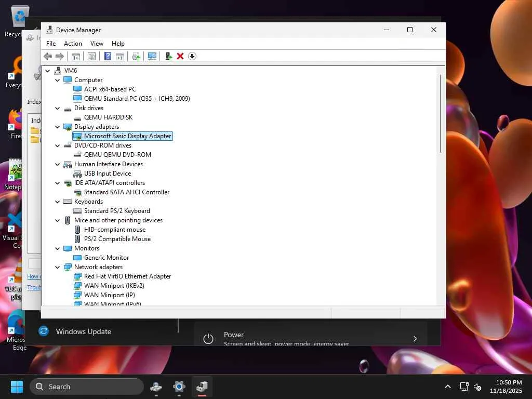Click the Device Manager title bar icon
The width and height of the screenshot is (532, 399).
[x=49, y=30]
